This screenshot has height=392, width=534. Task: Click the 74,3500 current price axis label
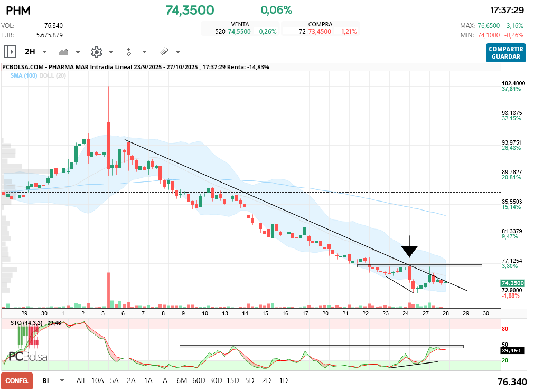[x=512, y=283]
